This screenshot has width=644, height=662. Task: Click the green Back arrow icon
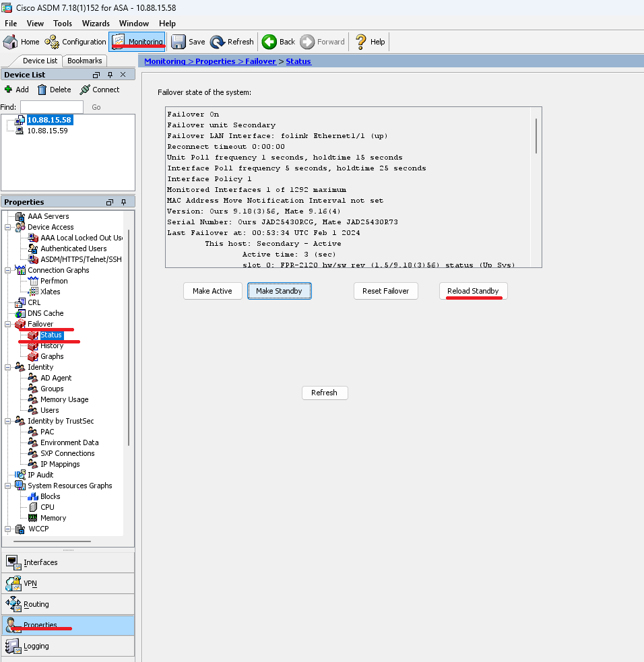coord(269,42)
